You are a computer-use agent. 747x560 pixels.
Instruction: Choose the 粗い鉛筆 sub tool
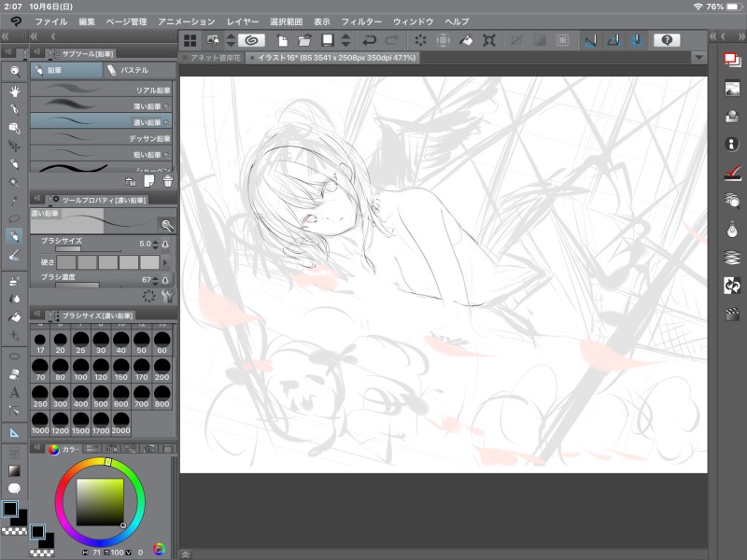[x=101, y=154]
